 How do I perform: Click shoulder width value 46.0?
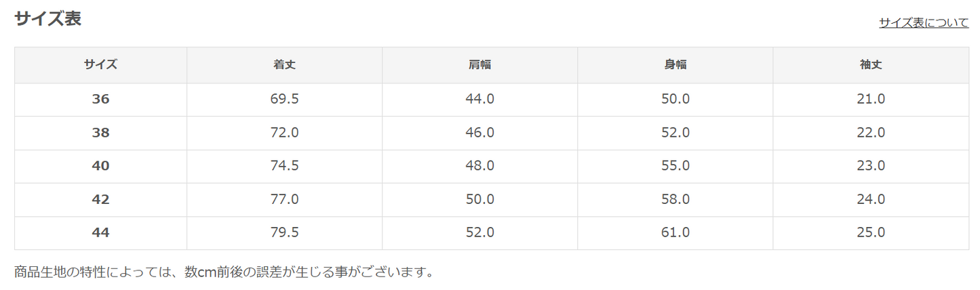pos(479,133)
